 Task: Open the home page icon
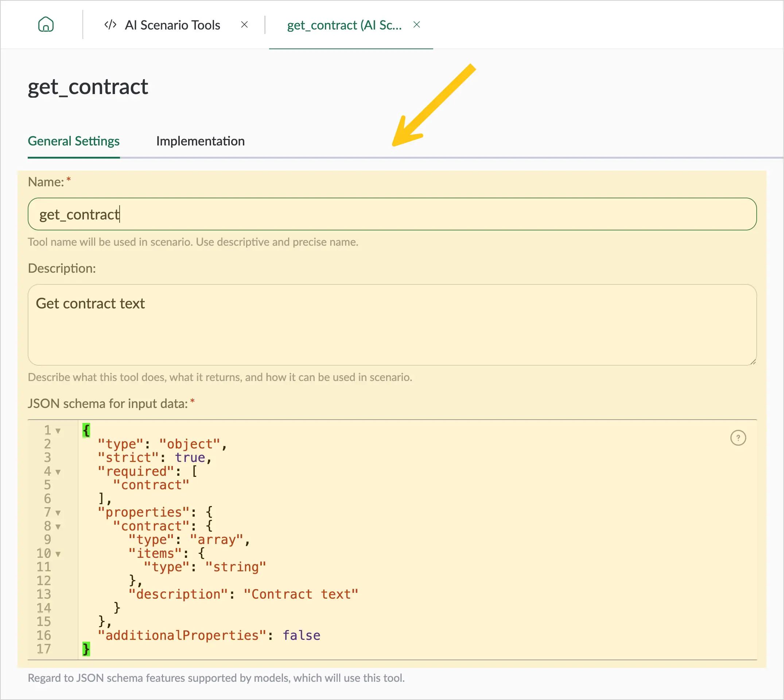click(46, 25)
